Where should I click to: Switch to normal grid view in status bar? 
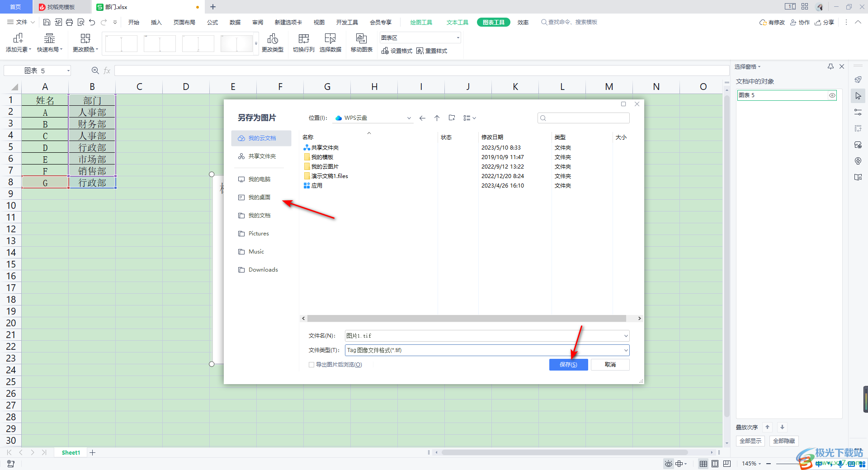(x=703, y=464)
